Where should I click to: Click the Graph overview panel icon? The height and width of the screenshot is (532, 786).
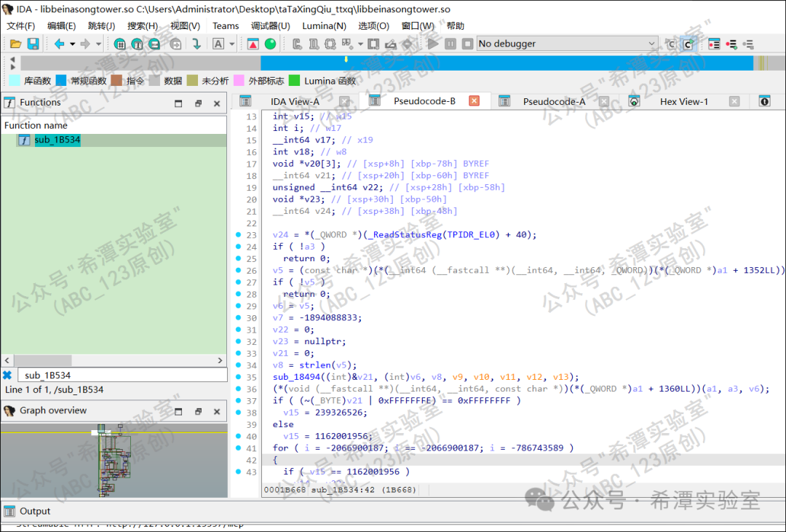(x=9, y=411)
